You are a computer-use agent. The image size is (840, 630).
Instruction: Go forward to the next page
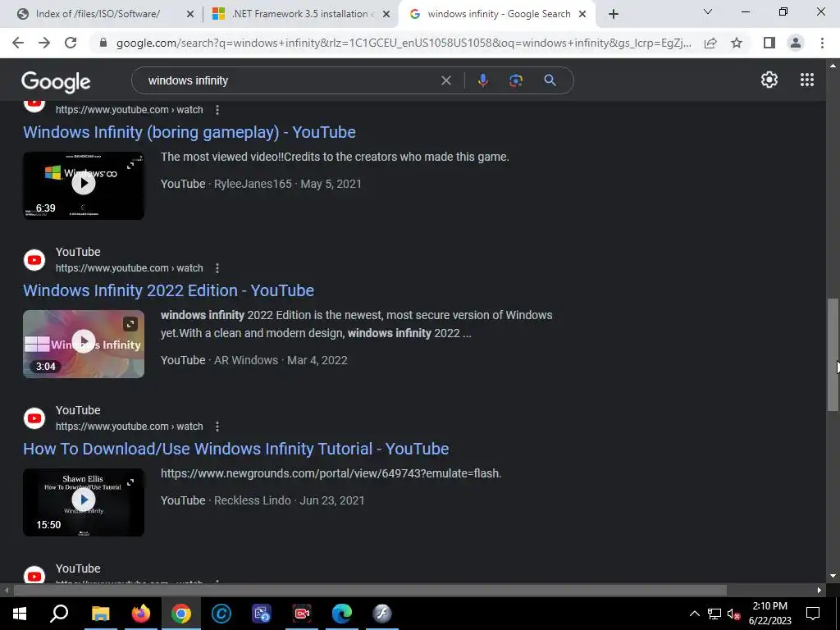pos(44,43)
